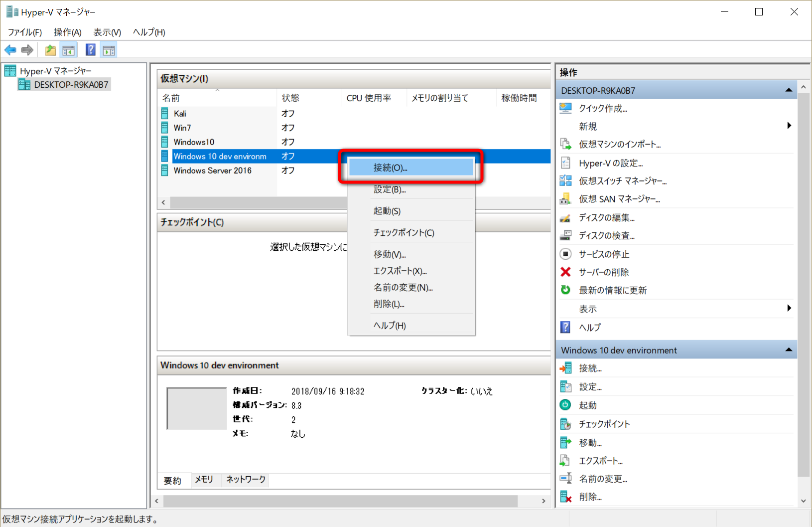Click the Back arrow toolbar icon
The image size is (812, 527).
click(10, 50)
